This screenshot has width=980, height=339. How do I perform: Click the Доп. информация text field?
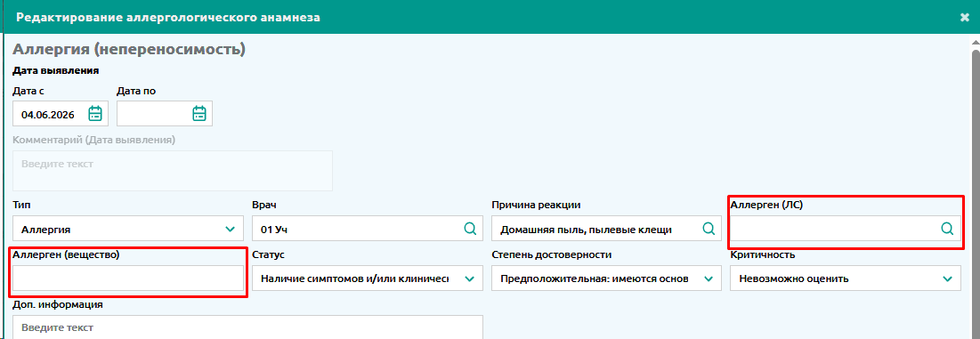[248, 327]
